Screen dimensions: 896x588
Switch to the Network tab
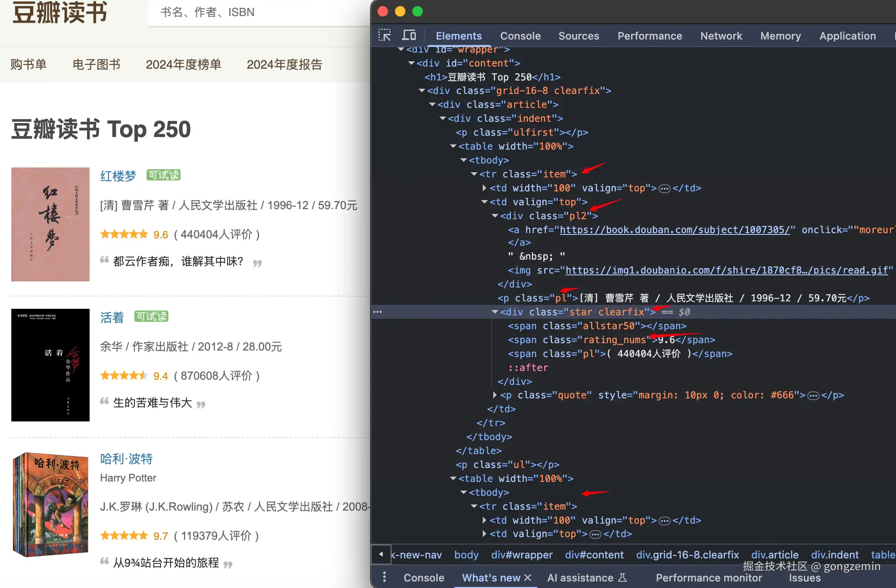(x=721, y=36)
